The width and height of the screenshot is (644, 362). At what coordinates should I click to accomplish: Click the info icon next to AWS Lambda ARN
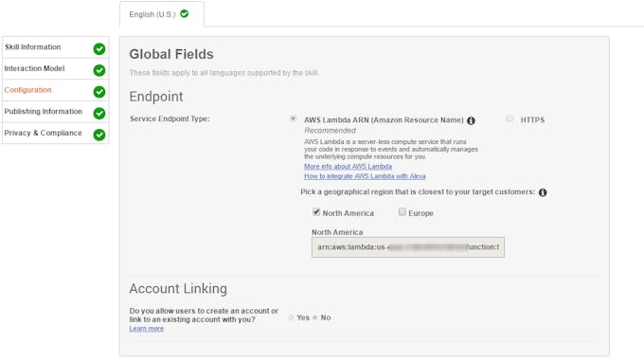(x=471, y=120)
